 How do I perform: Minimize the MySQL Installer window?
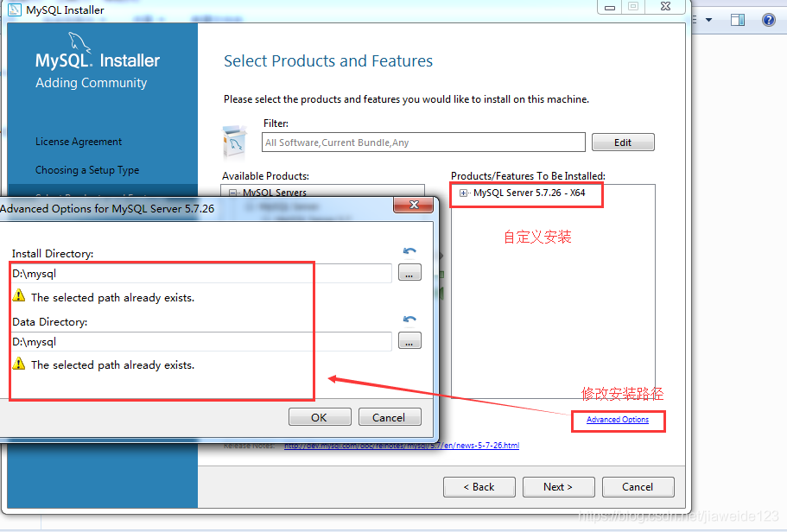pos(610,7)
